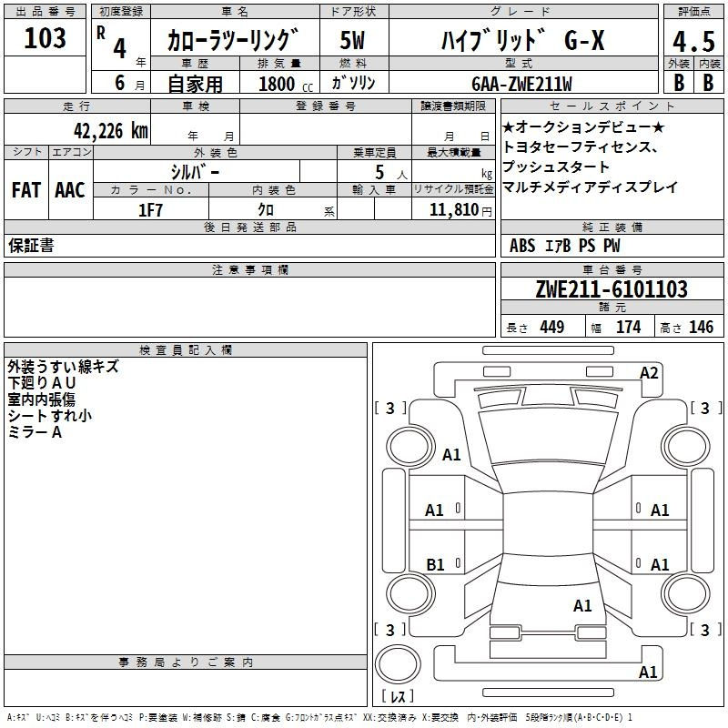
Task: Click the A2 damage mark on front bumper
Action: 648,373
